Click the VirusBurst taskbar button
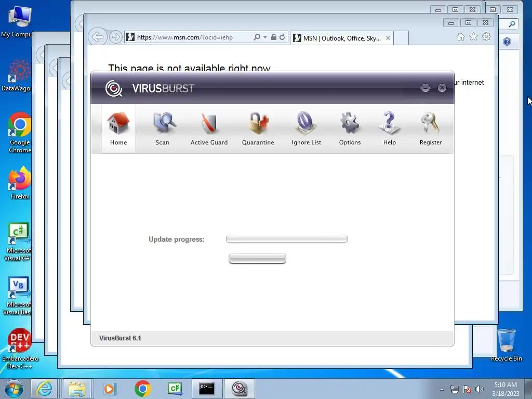 pos(240,389)
